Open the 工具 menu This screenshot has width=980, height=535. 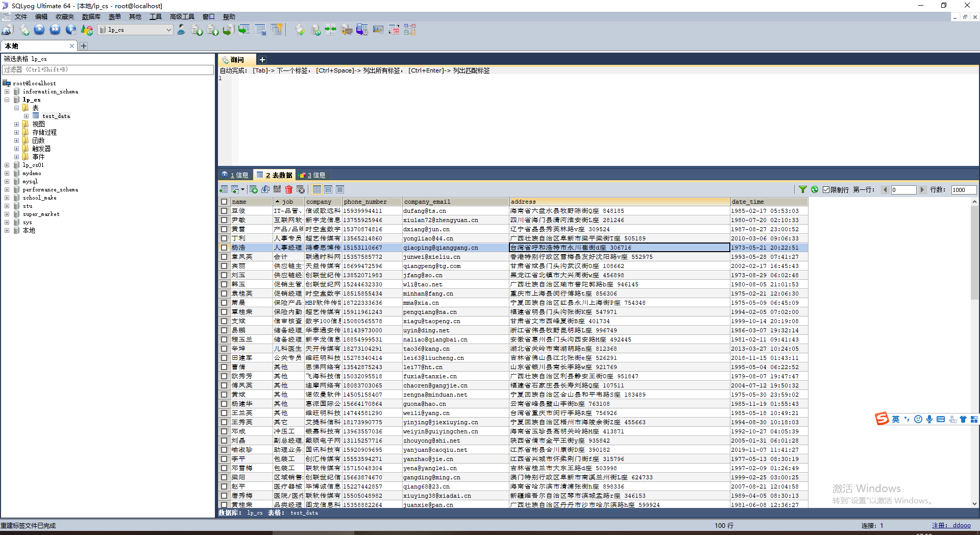point(156,16)
